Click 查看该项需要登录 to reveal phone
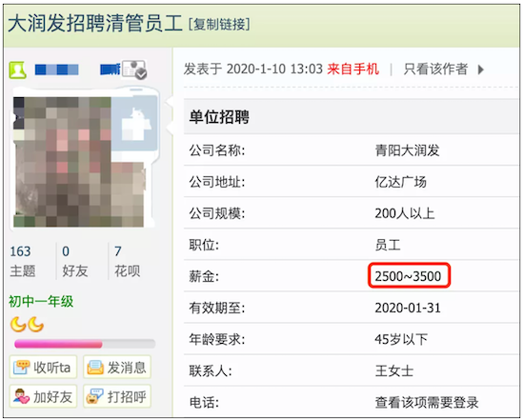This screenshot has height=420, width=524. (x=427, y=402)
